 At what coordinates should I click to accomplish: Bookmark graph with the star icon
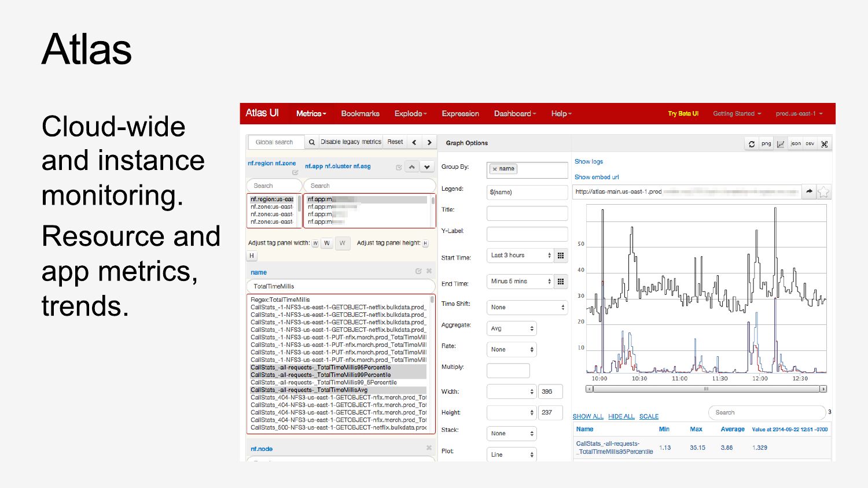823,192
